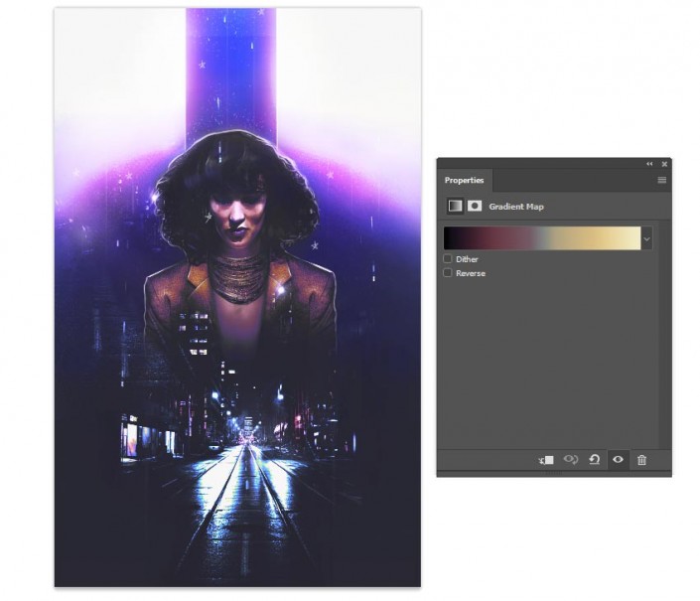
Task: Click the Reverse label text
Action: [x=471, y=273]
